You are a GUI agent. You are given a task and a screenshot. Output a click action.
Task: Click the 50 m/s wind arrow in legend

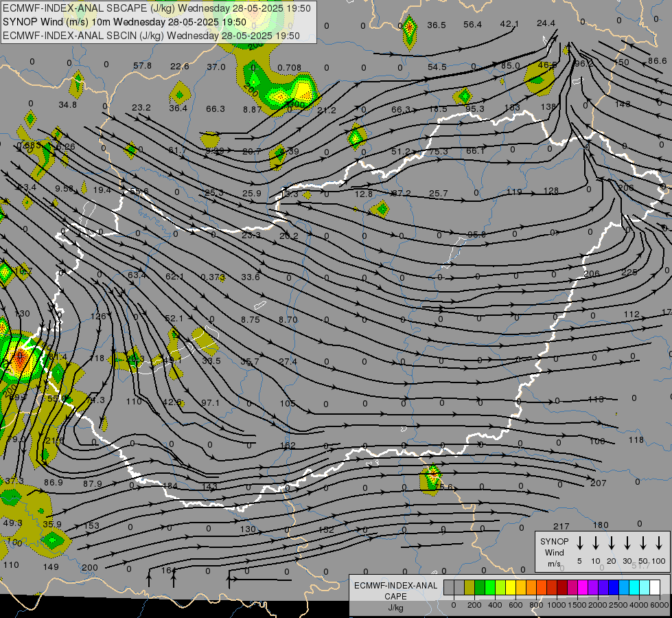pos(643,542)
